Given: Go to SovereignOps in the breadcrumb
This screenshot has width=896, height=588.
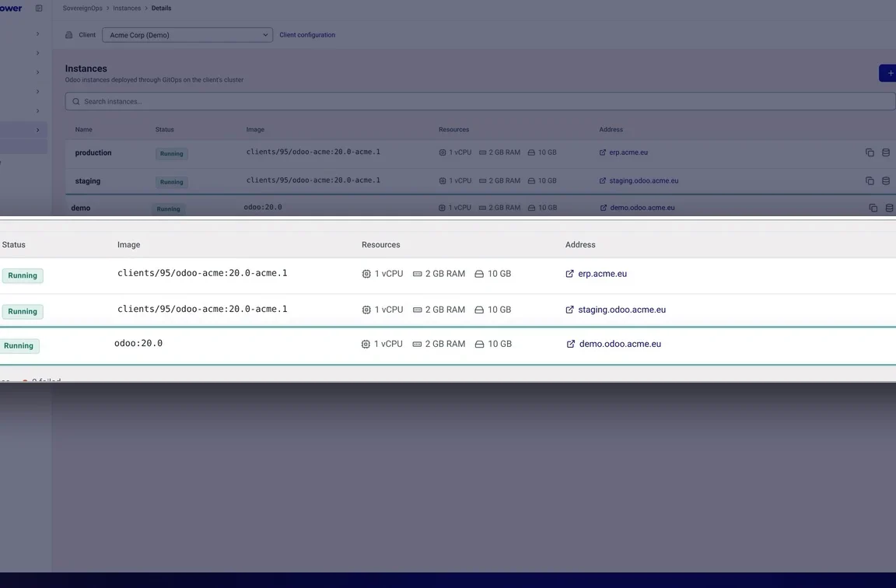Looking at the screenshot, I should [83, 8].
